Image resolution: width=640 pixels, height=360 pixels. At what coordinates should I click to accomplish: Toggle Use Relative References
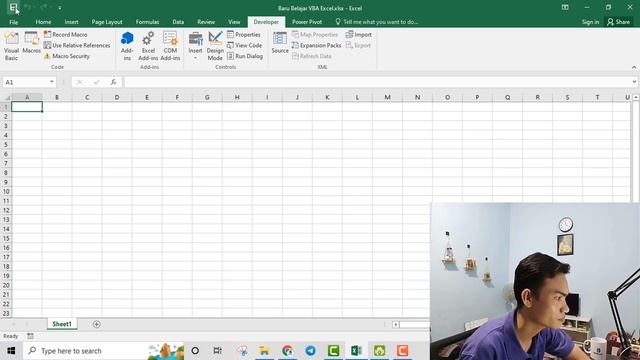pos(77,45)
